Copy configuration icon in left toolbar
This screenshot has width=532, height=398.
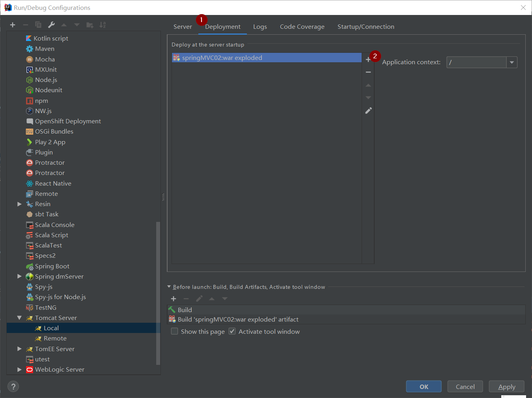point(38,25)
